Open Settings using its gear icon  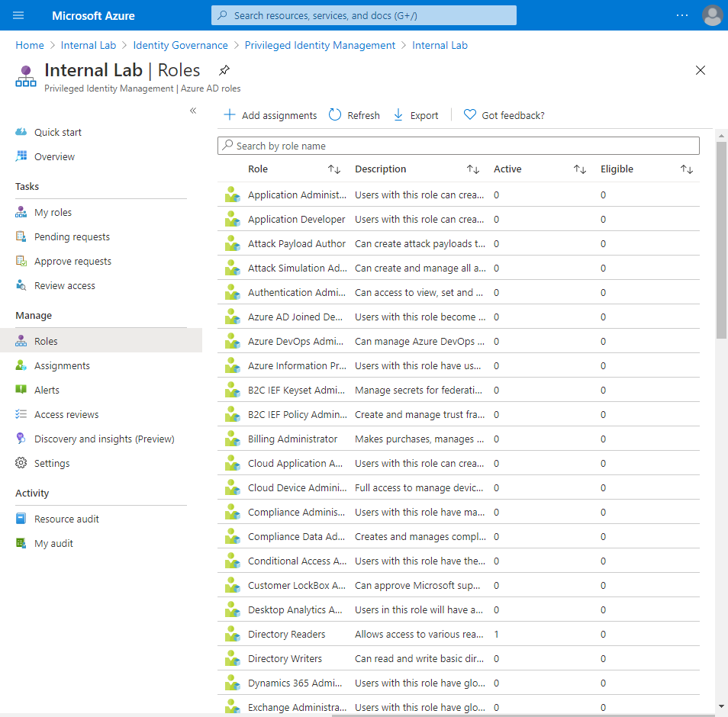coord(22,463)
